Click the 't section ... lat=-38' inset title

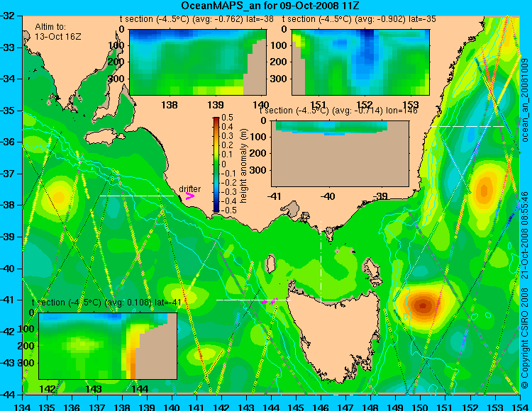coord(196,19)
